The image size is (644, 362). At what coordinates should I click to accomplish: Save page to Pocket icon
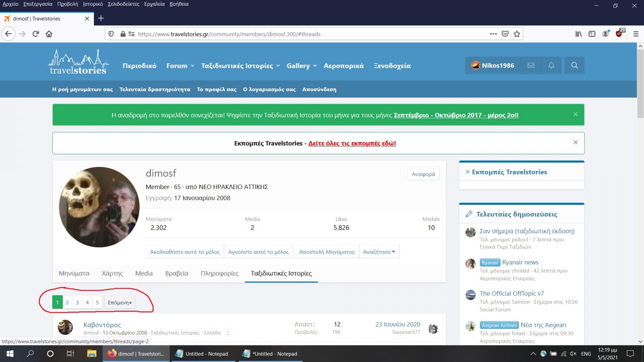(505, 34)
